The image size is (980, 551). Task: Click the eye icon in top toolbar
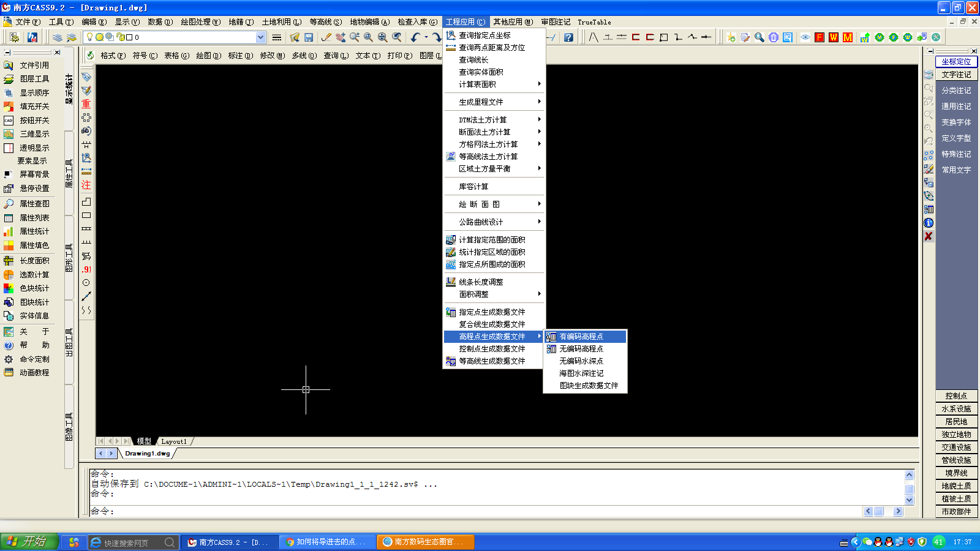[805, 37]
